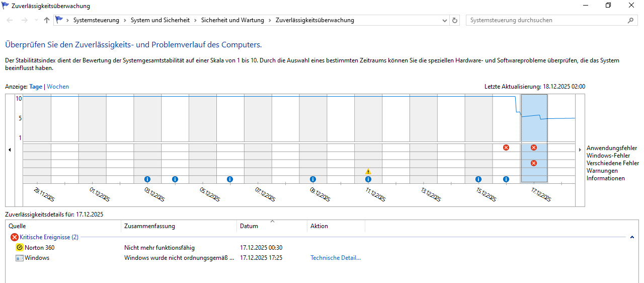
Task: Go back with the navigation arrow
Action: click(10, 20)
